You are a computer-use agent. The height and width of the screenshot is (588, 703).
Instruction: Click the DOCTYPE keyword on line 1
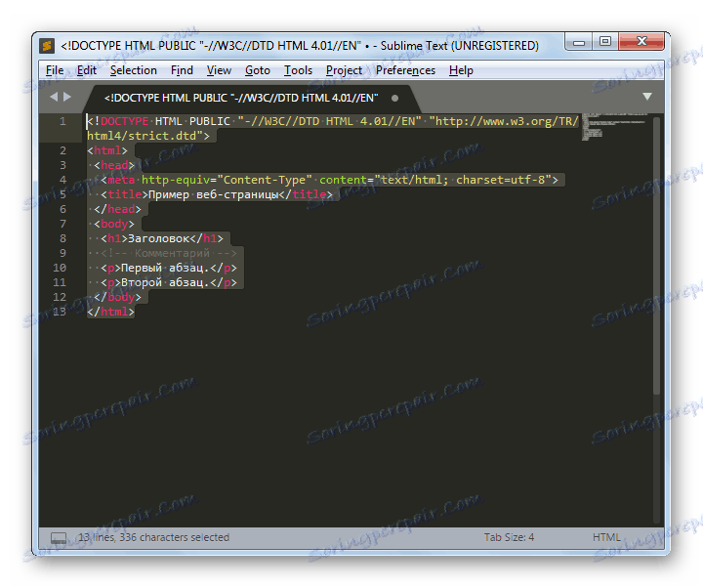(x=124, y=121)
